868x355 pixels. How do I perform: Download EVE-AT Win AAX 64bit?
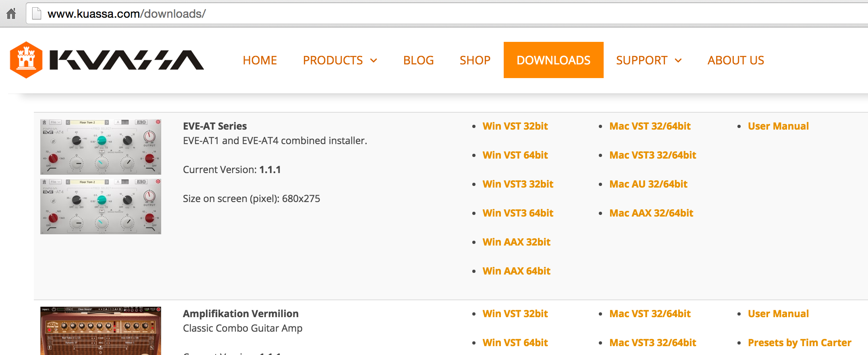click(516, 271)
